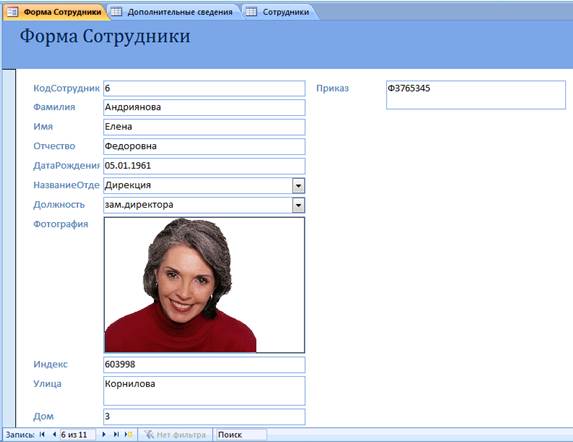Select the employee photo

click(204, 285)
